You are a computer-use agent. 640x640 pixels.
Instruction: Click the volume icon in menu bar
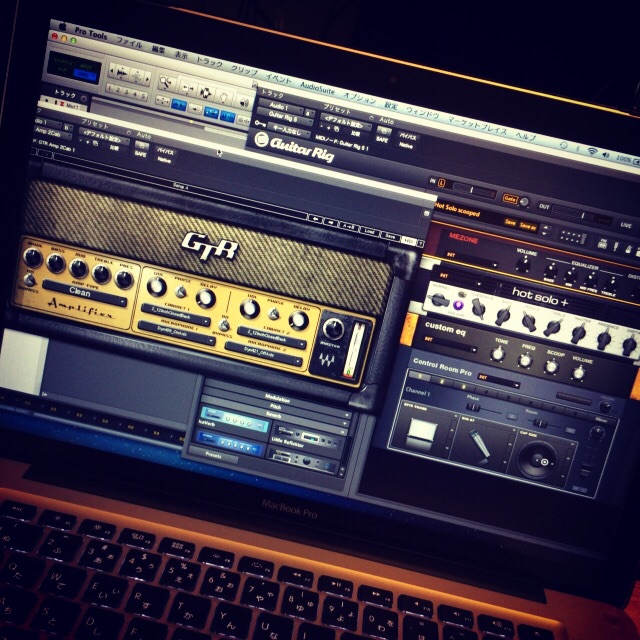[x=605, y=155]
